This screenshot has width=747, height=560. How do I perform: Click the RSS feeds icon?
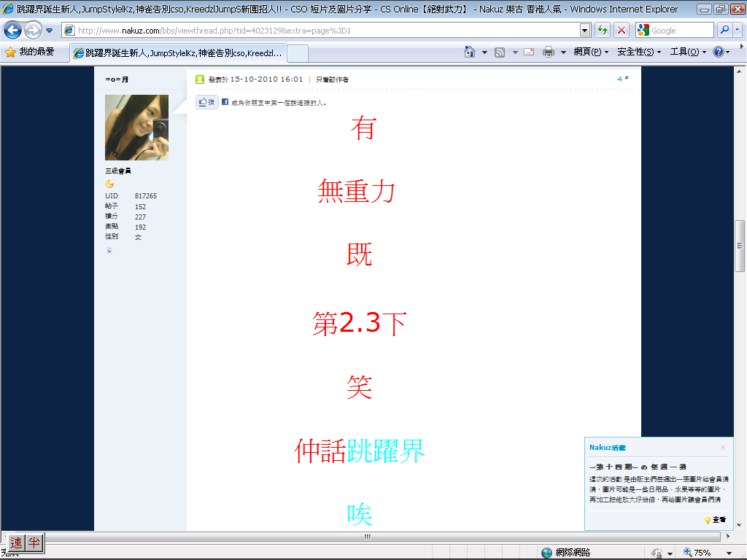coord(500,52)
